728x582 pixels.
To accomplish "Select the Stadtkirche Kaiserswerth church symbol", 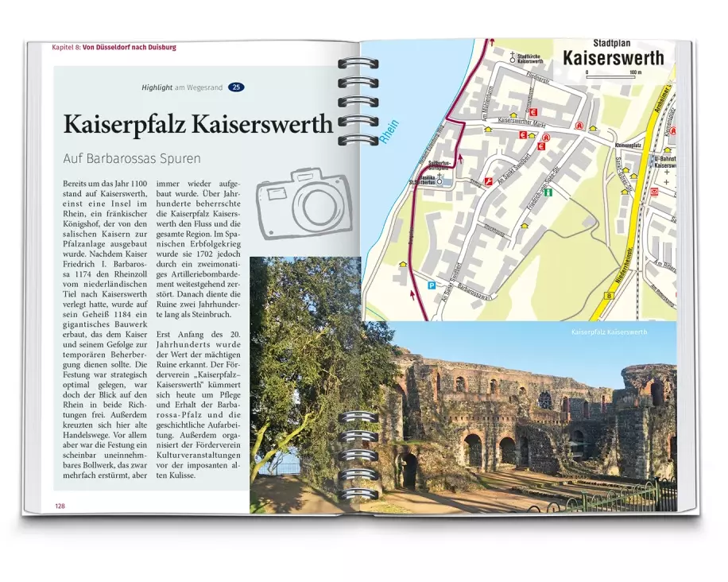I will [513, 58].
